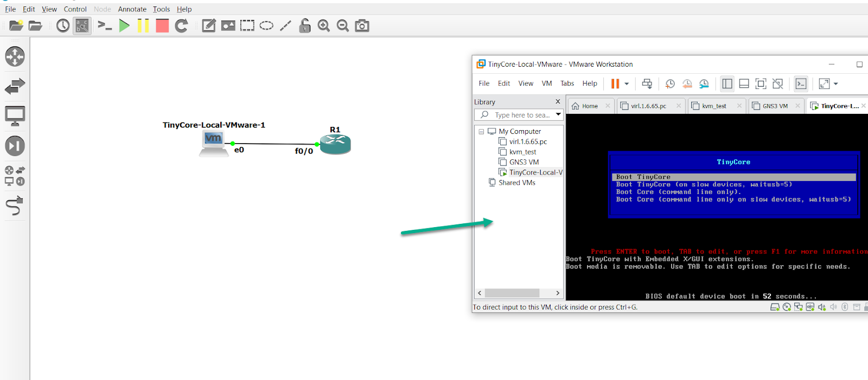Screen dimensions: 868x380
Task: Start all nodes green play button
Action: pos(124,25)
